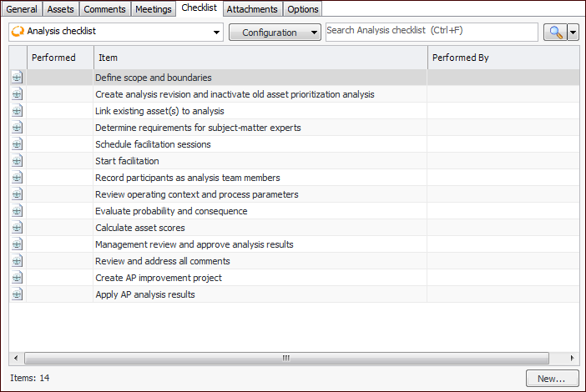This screenshot has height=392, width=586.
Task: Switch to the Attachments tab
Action: tap(252, 8)
